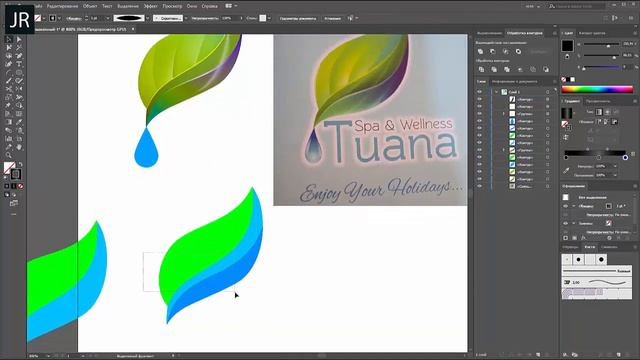
Task: Open Эффект menu
Action: [151, 6]
